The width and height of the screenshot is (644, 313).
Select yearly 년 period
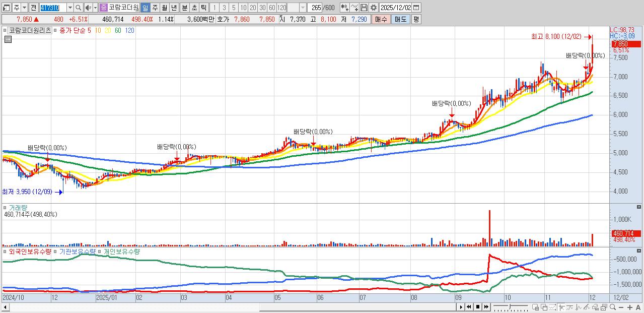(174, 8)
